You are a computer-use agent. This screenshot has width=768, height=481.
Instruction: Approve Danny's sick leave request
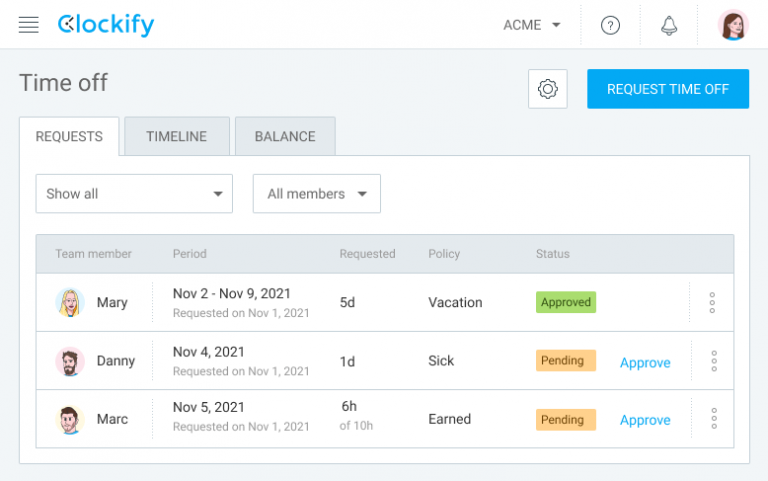(645, 363)
